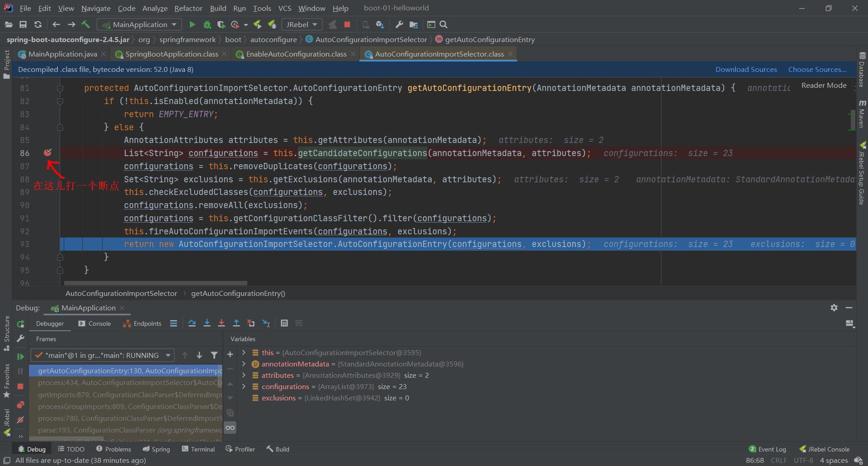
Task: Click Evaluate Expression calculator icon
Action: [x=284, y=323]
